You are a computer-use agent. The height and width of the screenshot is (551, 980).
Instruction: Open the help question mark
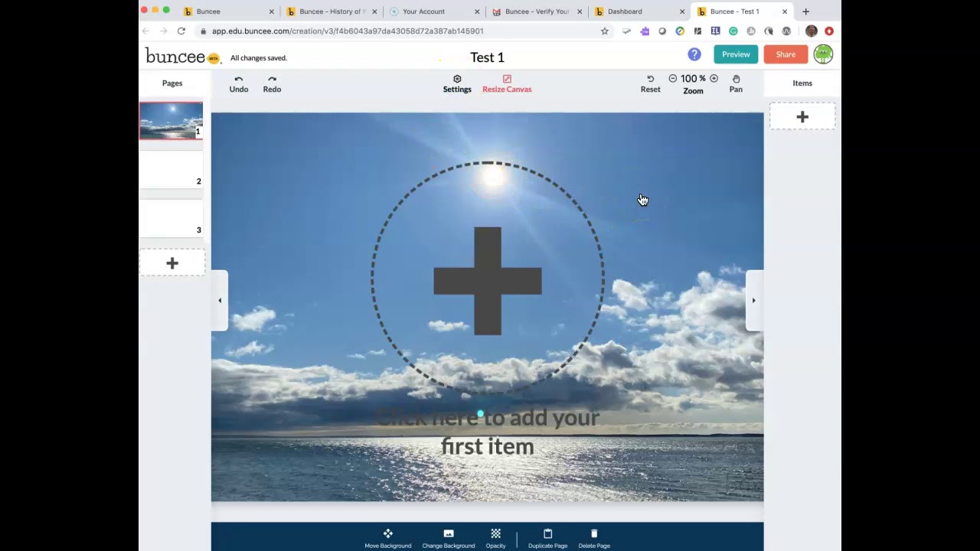pyautogui.click(x=694, y=54)
